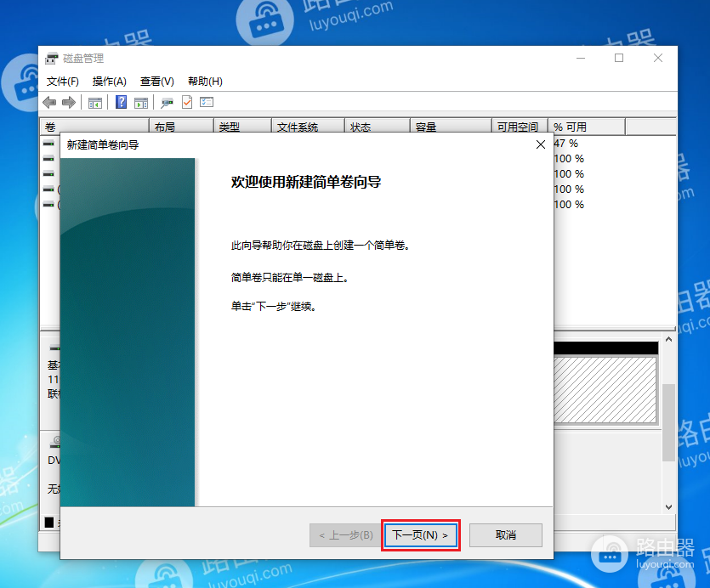Open the show/hide console tree icon
This screenshot has width=710, height=588.
pos(95,103)
